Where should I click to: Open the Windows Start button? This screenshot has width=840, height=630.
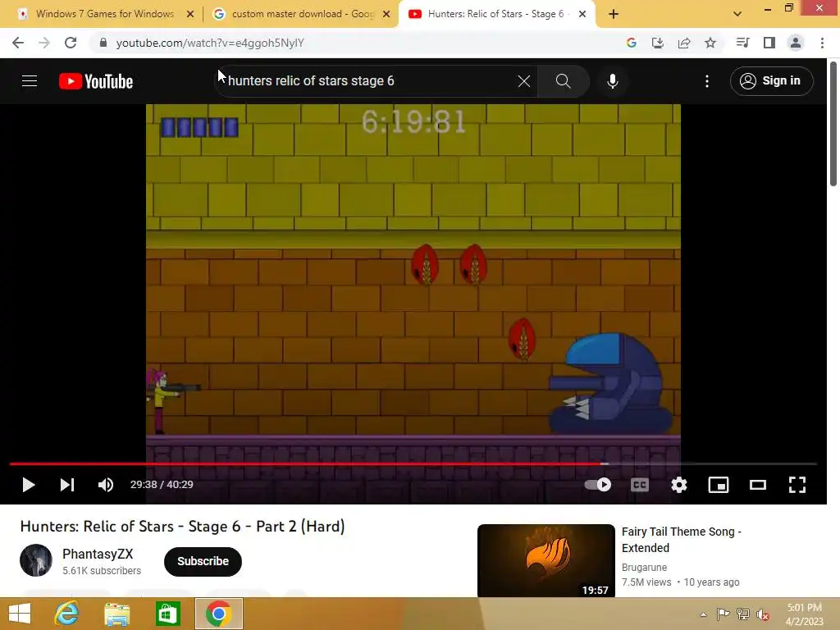(x=20, y=614)
